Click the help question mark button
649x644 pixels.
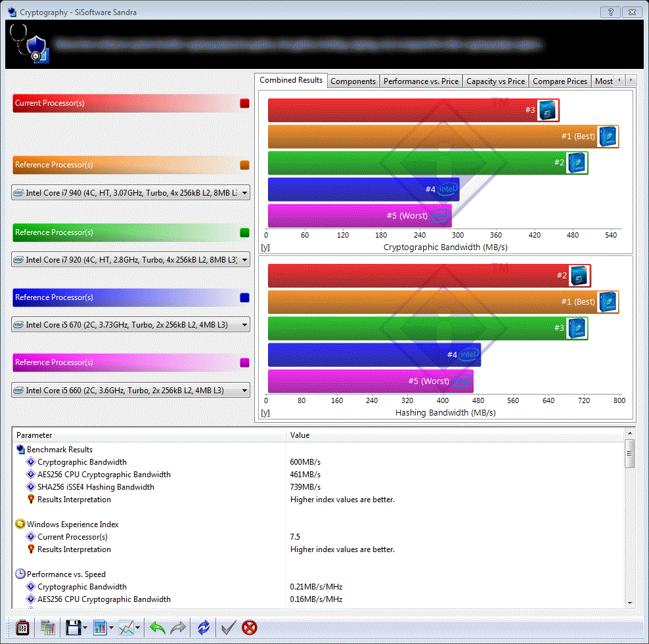(610, 12)
